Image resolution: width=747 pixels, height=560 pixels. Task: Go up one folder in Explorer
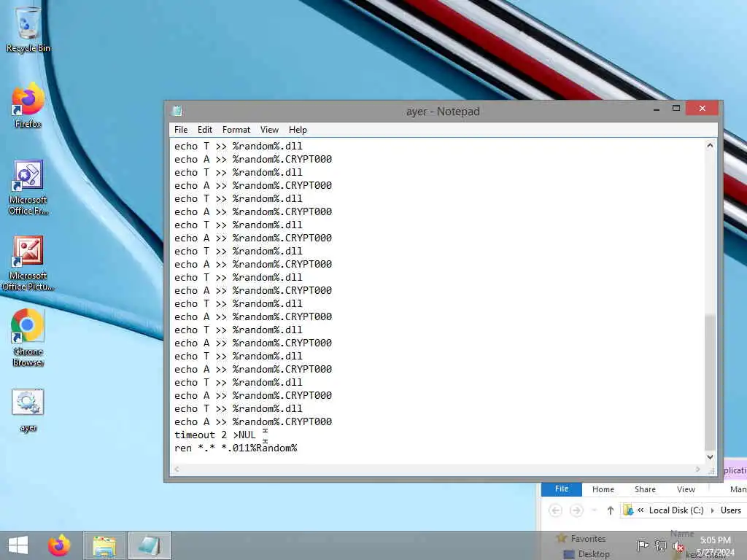click(611, 510)
